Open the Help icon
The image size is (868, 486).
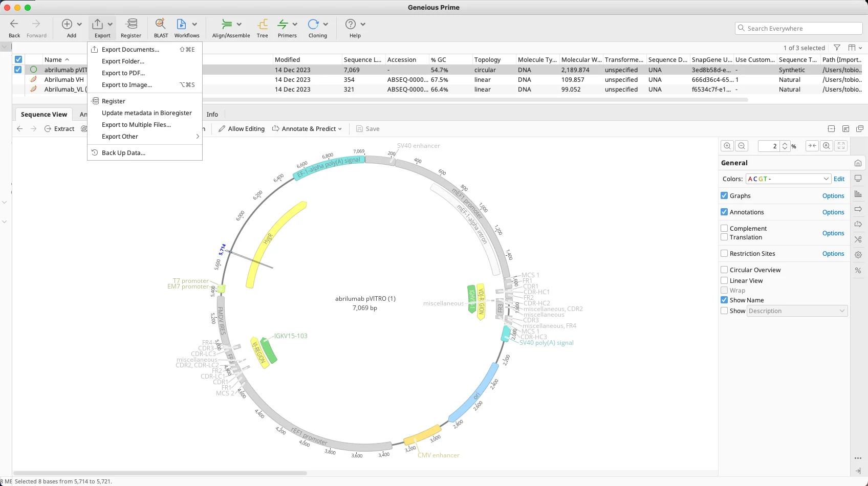pos(351,24)
